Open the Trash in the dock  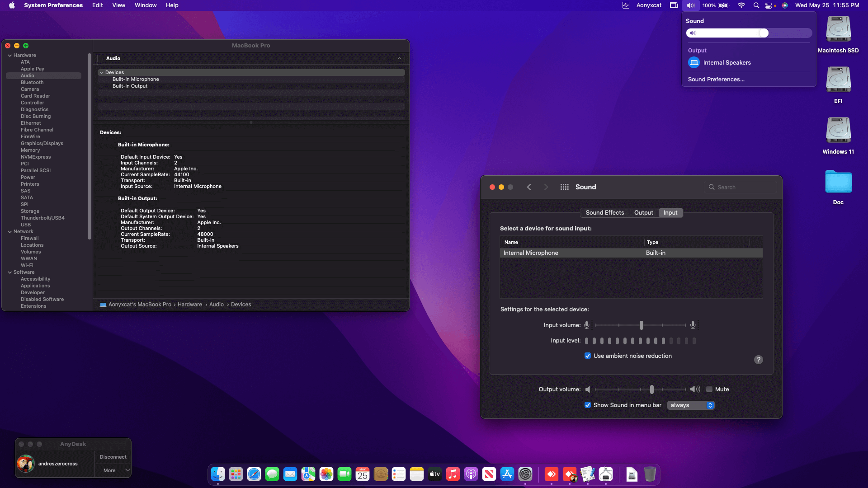(x=650, y=474)
